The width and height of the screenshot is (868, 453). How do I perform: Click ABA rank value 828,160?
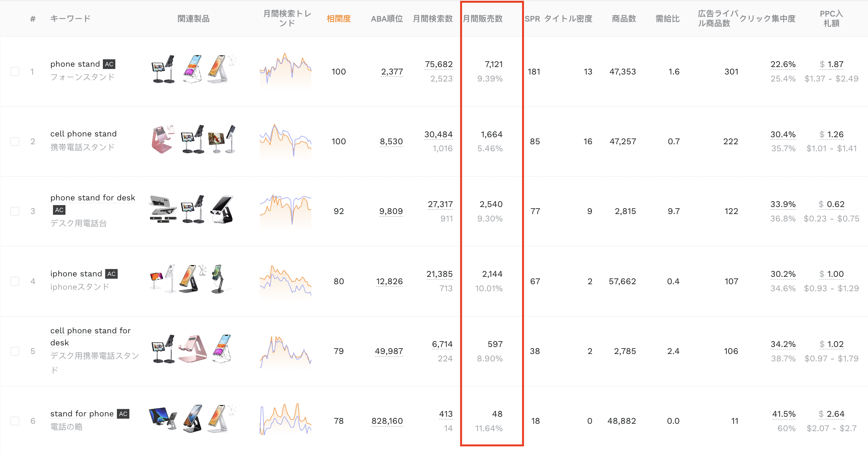click(387, 421)
